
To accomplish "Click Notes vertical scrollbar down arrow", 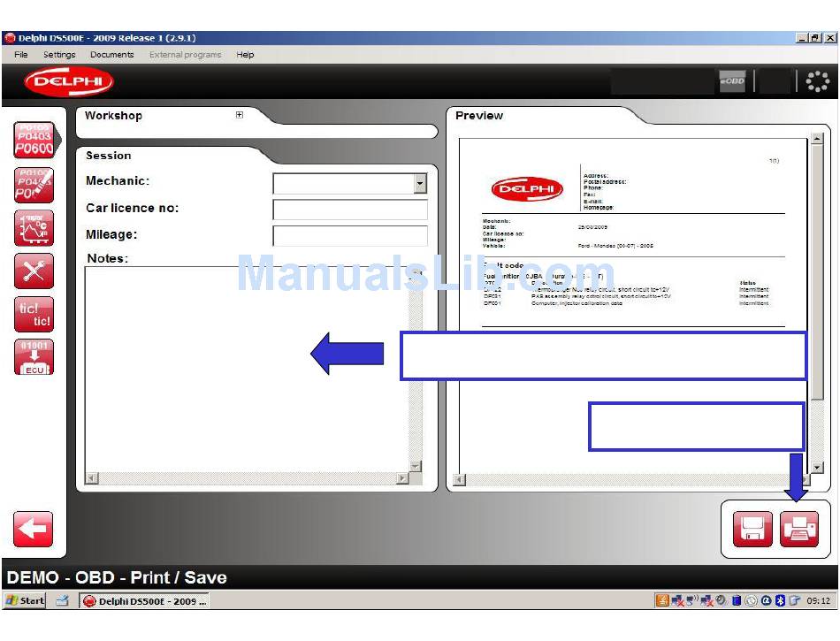I will (416, 467).
